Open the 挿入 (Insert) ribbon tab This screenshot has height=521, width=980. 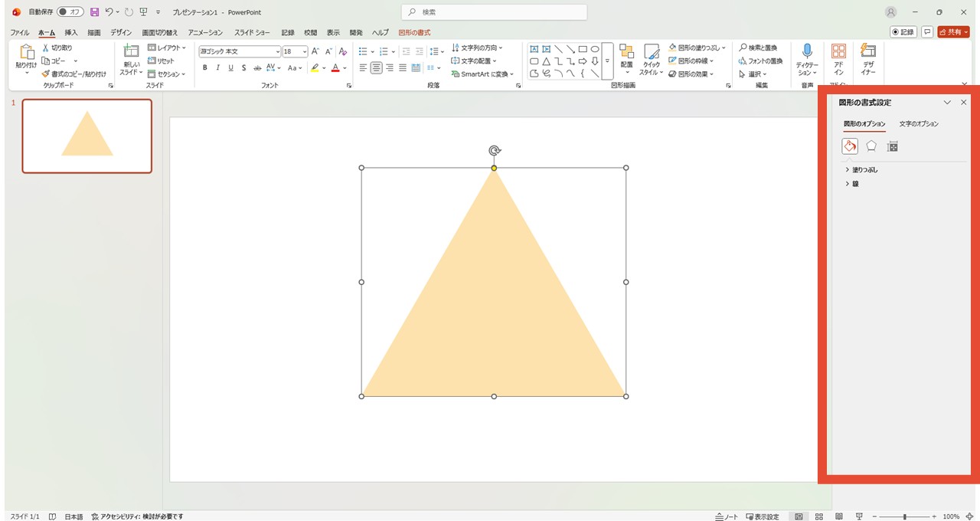click(70, 33)
